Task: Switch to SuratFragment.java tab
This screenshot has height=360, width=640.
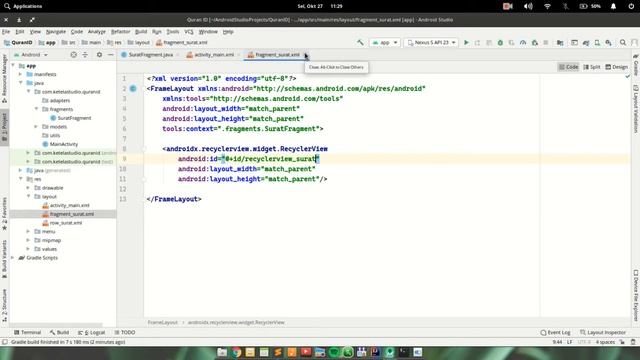Action: click(151, 55)
